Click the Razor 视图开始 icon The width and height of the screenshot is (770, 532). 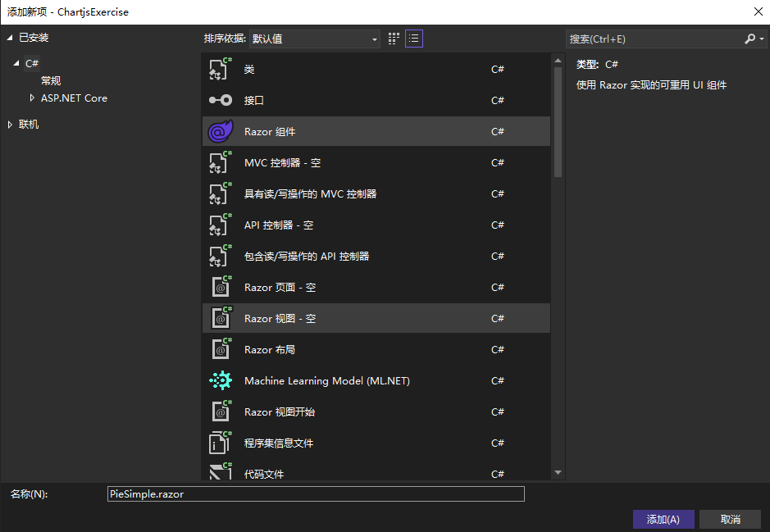(x=221, y=412)
